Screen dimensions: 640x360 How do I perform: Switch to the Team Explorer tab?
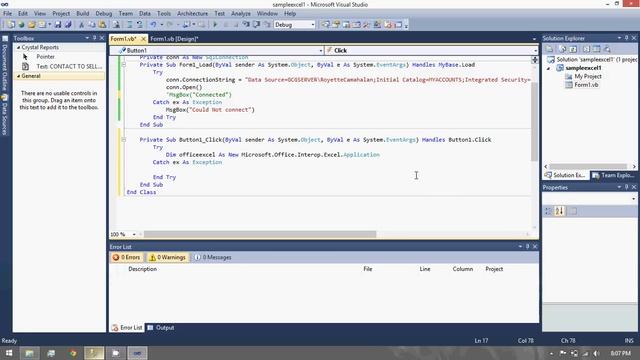[x=613, y=176]
